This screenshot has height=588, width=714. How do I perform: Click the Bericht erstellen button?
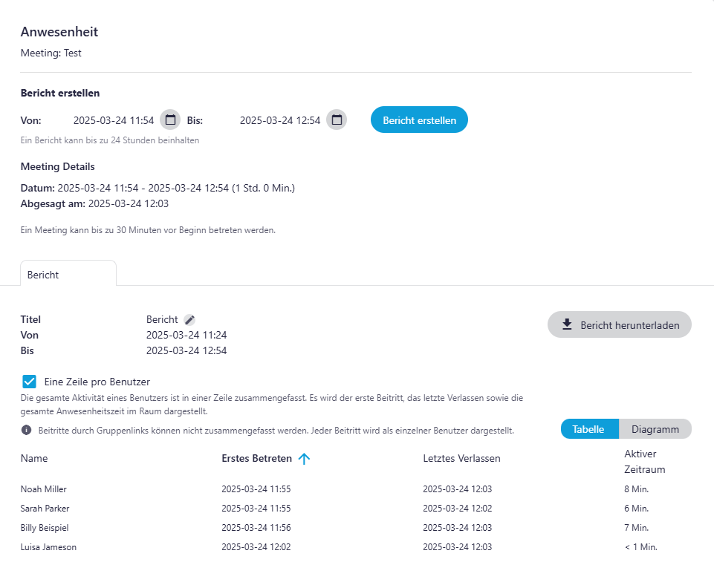tap(419, 120)
